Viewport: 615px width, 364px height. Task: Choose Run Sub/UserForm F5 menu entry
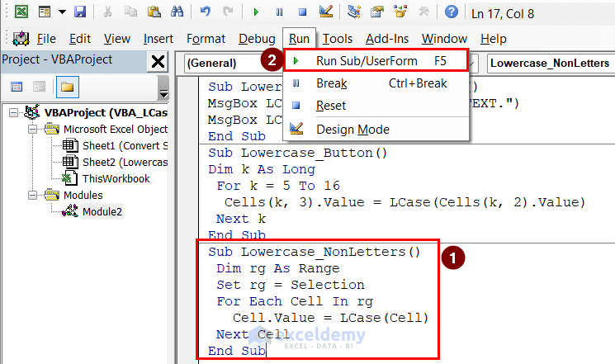pyautogui.click(x=376, y=61)
